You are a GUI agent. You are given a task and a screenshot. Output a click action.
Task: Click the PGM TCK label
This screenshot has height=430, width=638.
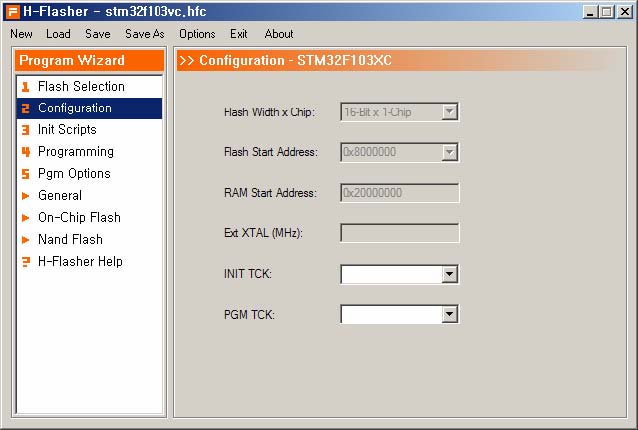(x=249, y=314)
